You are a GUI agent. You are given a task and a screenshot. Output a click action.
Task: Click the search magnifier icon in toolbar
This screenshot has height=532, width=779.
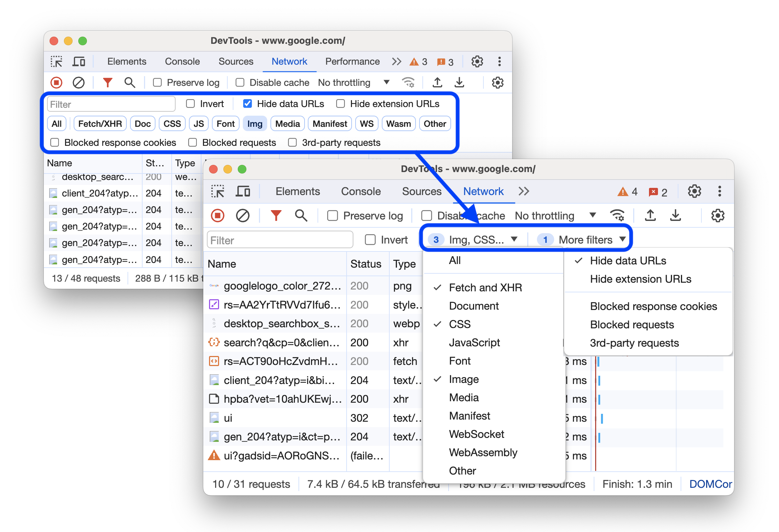click(301, 215)
